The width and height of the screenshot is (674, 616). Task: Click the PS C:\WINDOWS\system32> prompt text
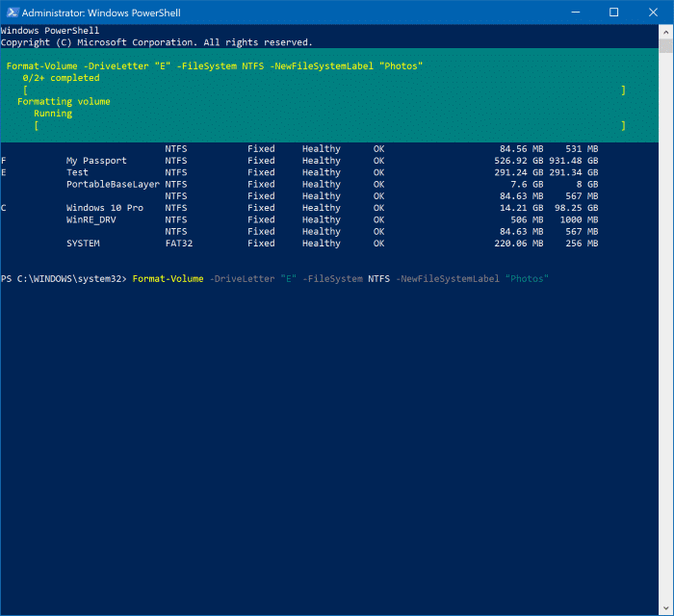(x=64, y=279)
